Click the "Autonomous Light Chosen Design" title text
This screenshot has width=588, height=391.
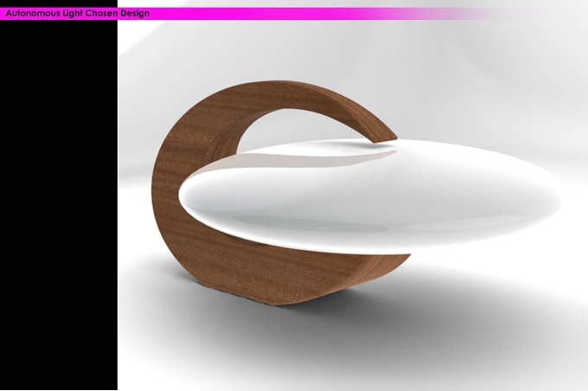click(78, 14)
